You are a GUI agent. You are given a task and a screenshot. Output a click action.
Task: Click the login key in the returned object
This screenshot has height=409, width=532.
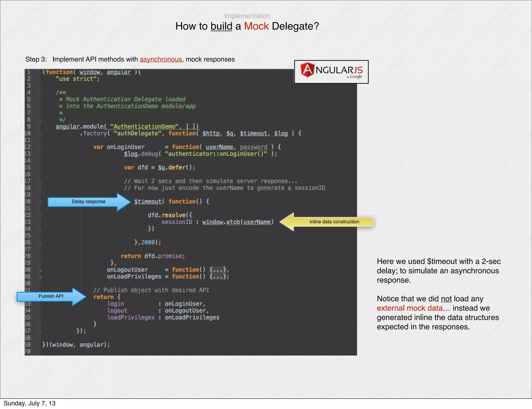[x=116, y=304]
